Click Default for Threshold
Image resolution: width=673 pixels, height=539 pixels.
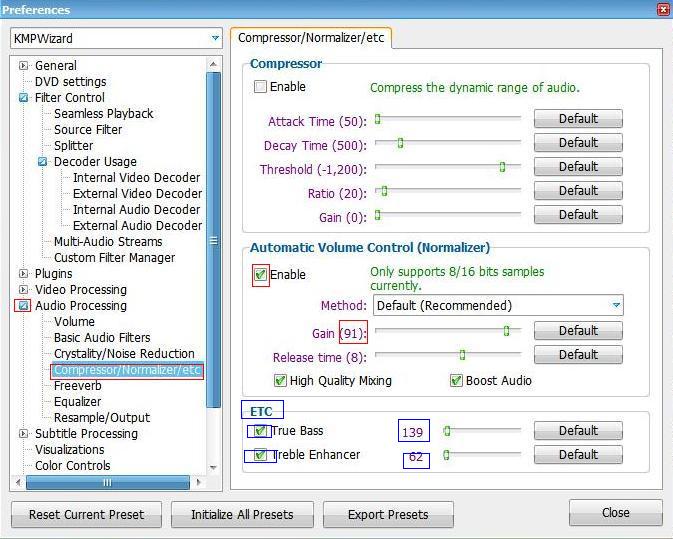point(578,167)
